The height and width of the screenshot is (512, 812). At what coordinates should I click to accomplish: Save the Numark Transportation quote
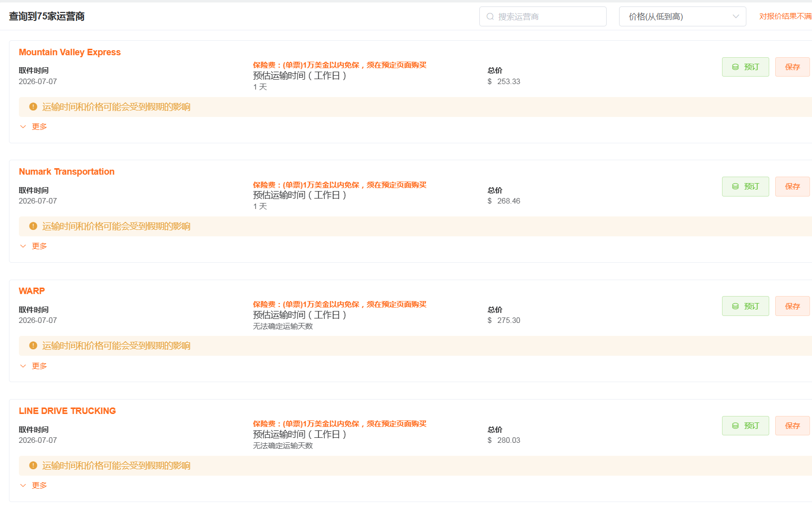pos(792,187)
